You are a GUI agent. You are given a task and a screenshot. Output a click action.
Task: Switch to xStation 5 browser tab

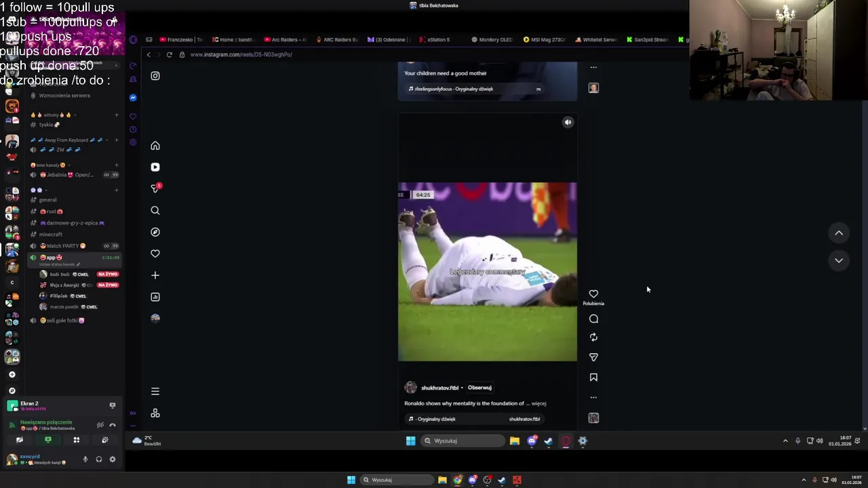[x=435, y=39]
